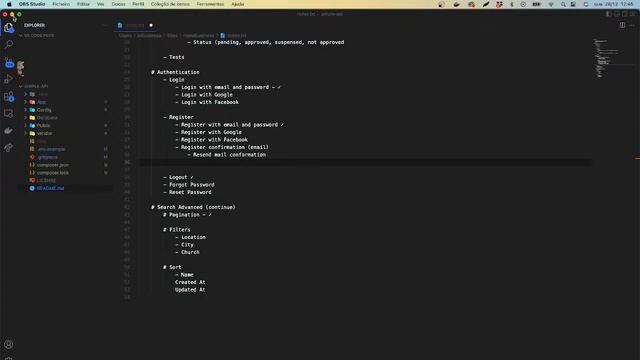Open editor more actions ellipsis
This screenshot has height=360, width=640.
click(x=632, y=25)
